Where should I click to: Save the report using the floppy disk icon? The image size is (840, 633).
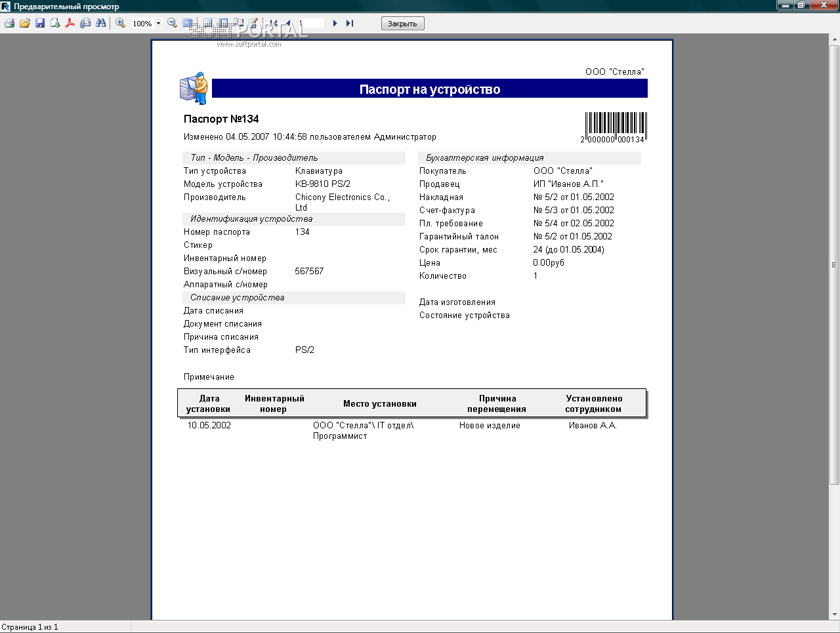pos(40,23)
